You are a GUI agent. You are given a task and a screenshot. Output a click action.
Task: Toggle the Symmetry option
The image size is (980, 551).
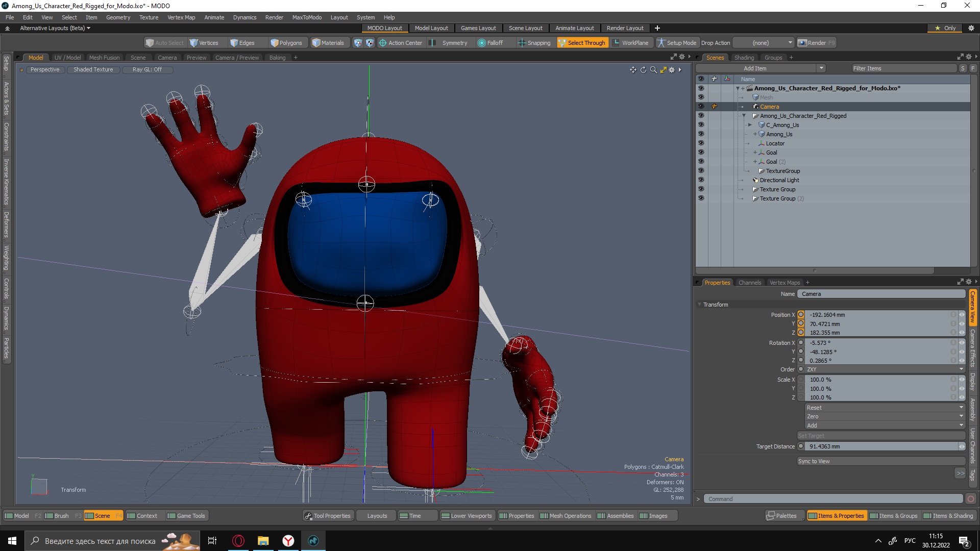(x=449, y=43)
